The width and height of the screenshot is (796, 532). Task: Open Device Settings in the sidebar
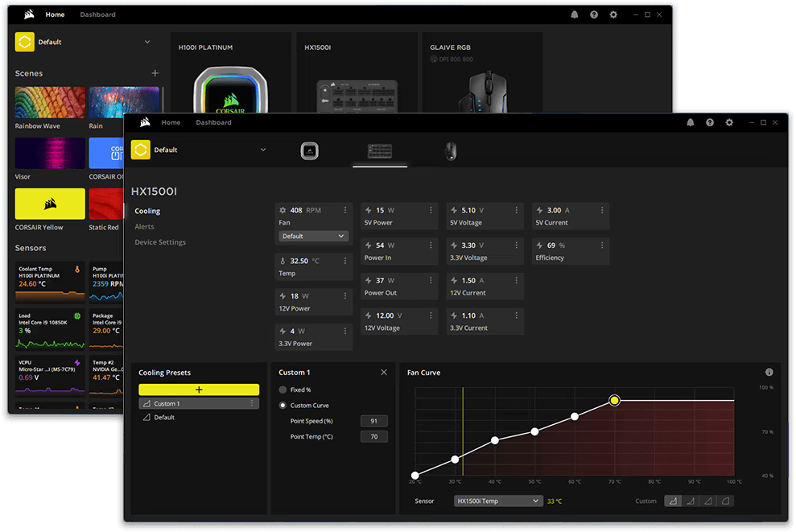[x=160, y=242]
